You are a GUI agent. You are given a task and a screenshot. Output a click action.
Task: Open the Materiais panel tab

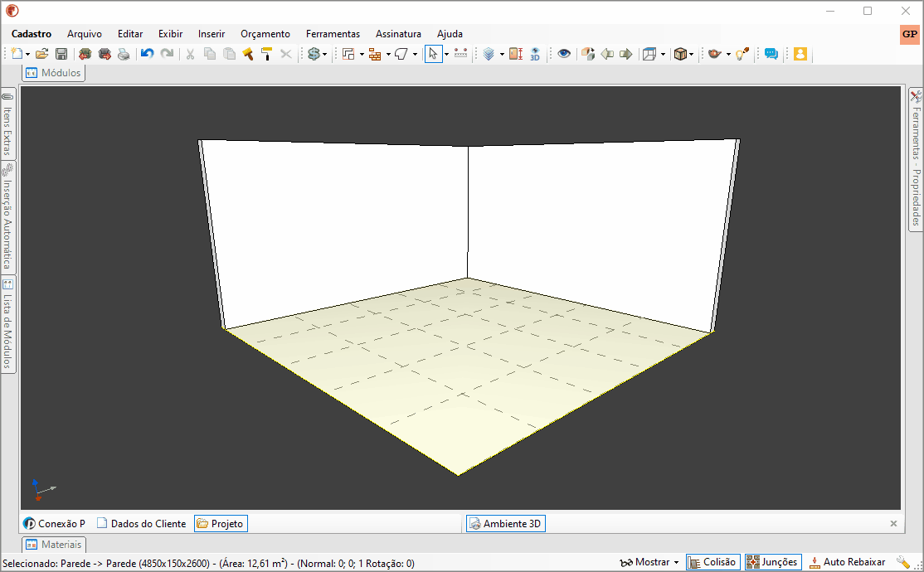54,545
